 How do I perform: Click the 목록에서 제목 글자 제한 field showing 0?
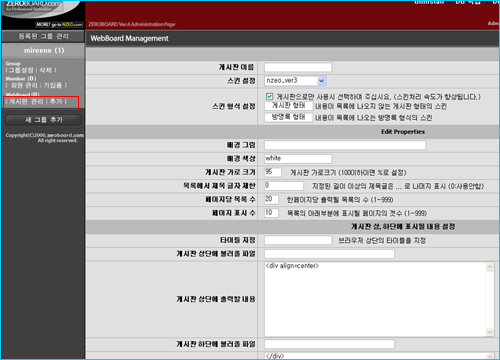(x=284, y=186)
